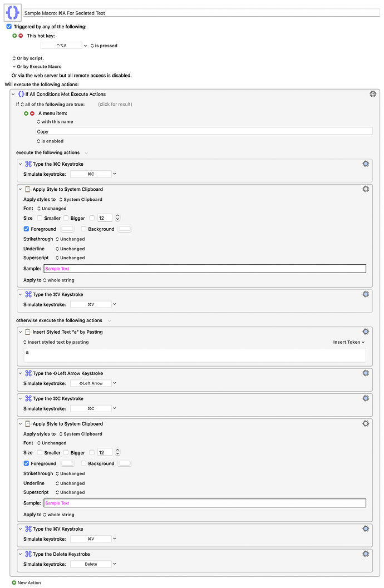Image resolution: width=384 pixels, height=588 pixels.
Task: Remove the hot key trigger with red minus
Action: [x=21, y=36]
